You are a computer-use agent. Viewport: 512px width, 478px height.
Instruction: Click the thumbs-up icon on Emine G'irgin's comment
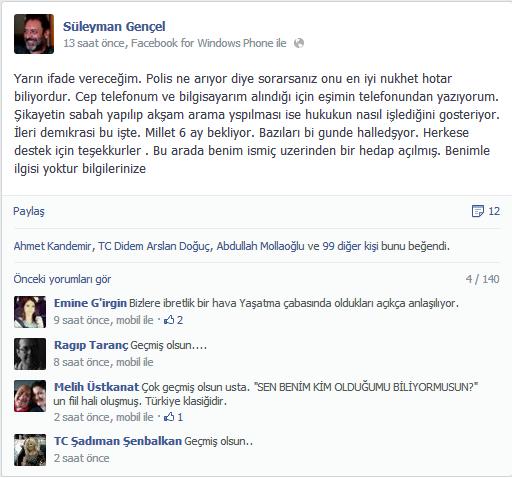point(169,320)
